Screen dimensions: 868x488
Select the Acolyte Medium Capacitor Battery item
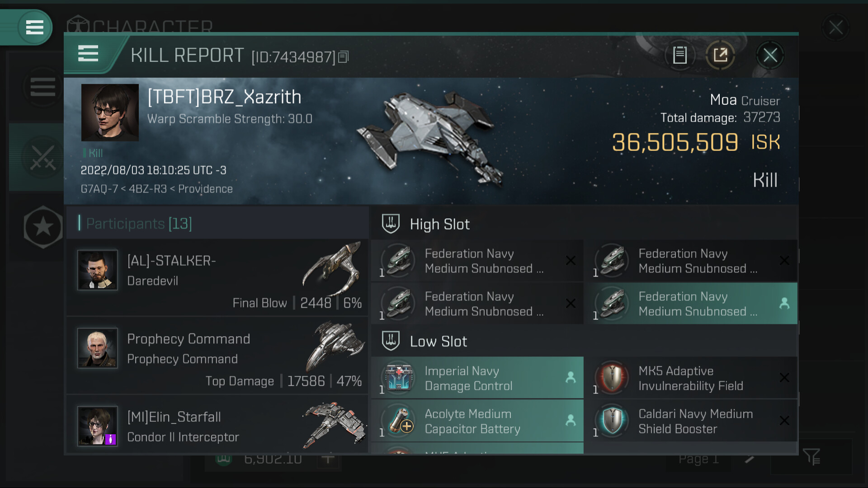coord(477,421)
